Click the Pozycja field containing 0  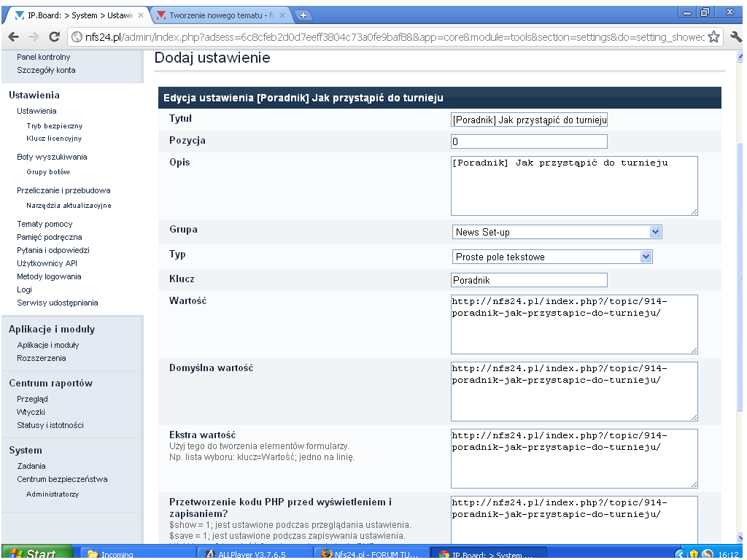tap(529, 141)
